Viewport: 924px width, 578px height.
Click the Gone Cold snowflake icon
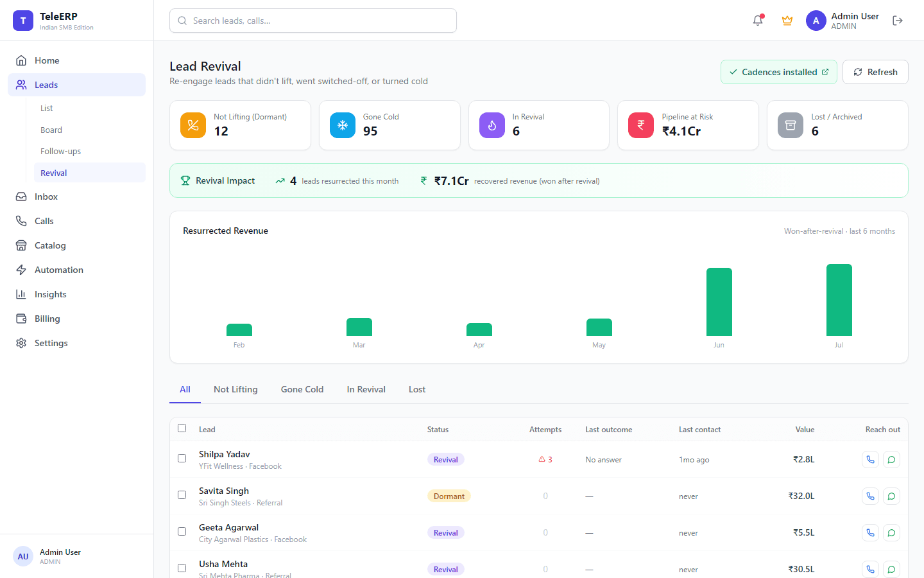pyautogui.click(x=343, y=125)
